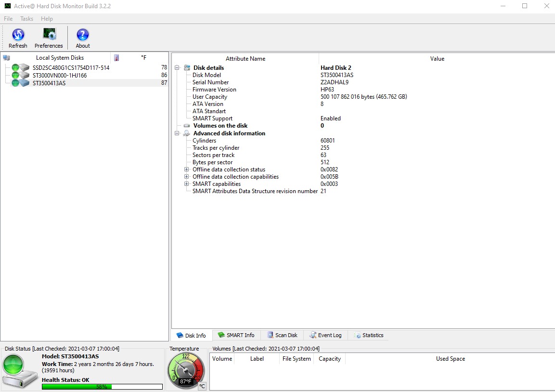Open the Scan Disk tab
Image resolution: width=555 pixels, height=392 pixels.
(282, 335)
